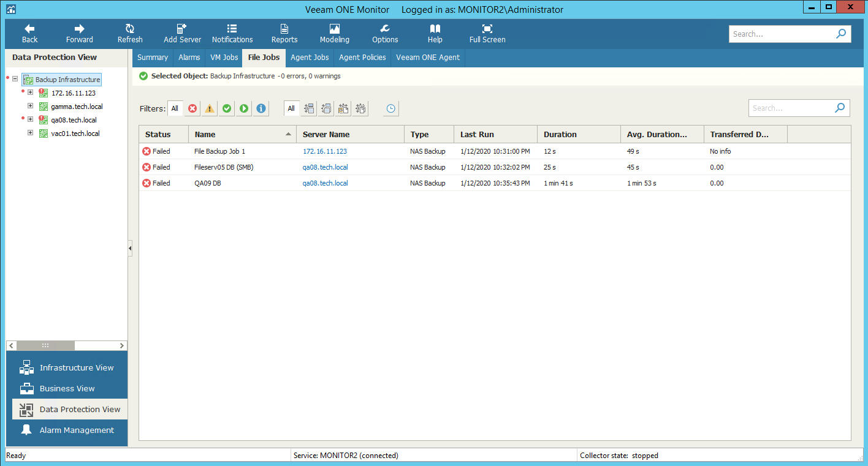This screenshot has height=466, width=868.
Task: Click the Failed icon for File Backup Job 1
Action: tap(147, 151)
